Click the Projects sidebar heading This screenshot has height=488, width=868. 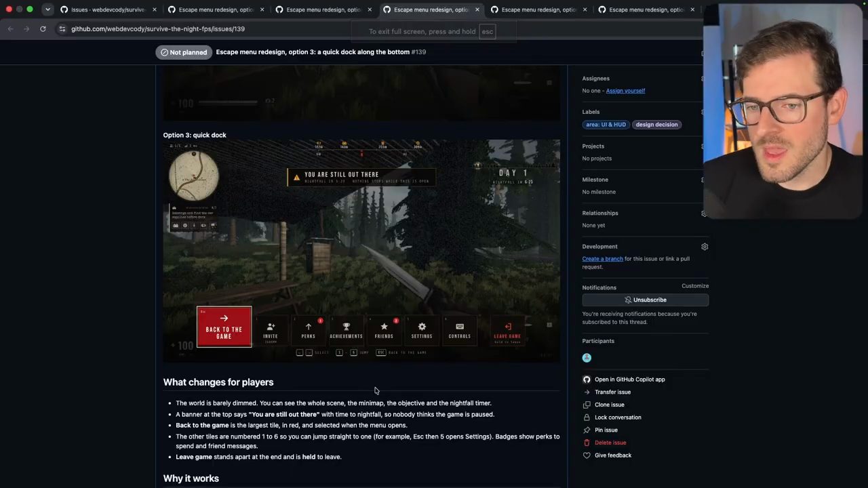click(593, 146)
